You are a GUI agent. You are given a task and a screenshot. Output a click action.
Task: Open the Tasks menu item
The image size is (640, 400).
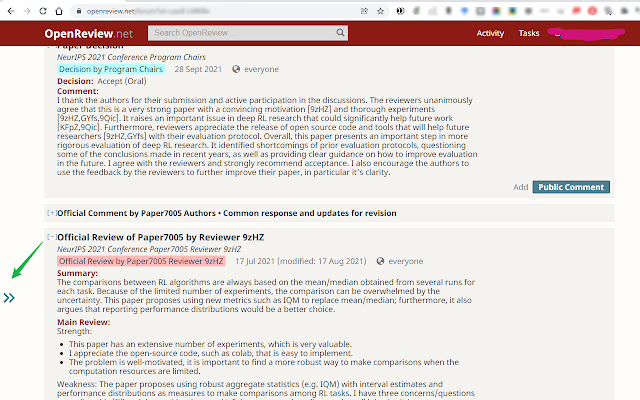tap(529, 33)
